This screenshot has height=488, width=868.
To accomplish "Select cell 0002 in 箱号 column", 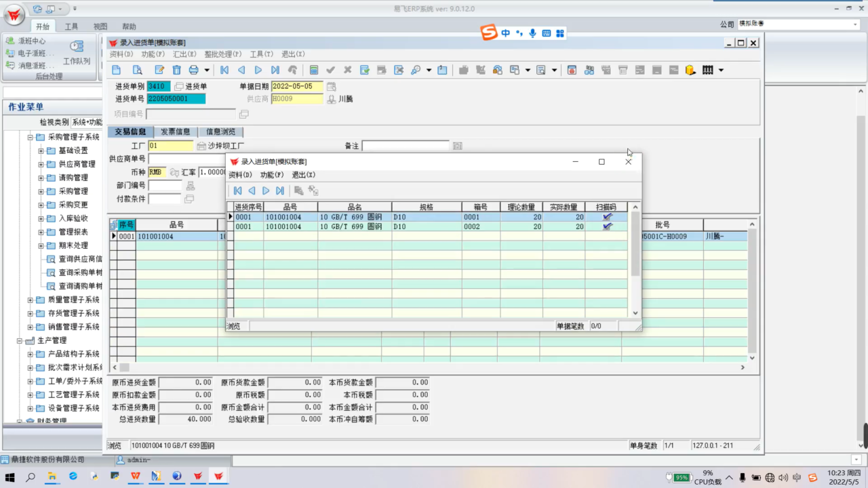I will (x=481, y=226).
